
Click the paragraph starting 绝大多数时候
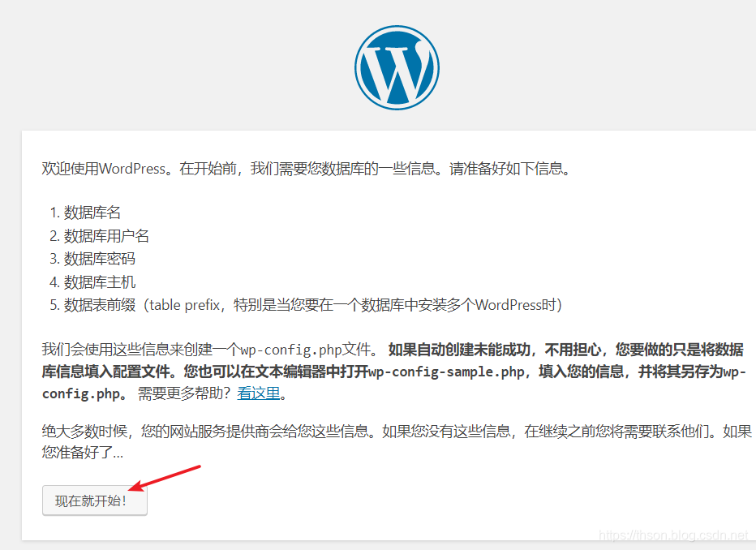397,441
